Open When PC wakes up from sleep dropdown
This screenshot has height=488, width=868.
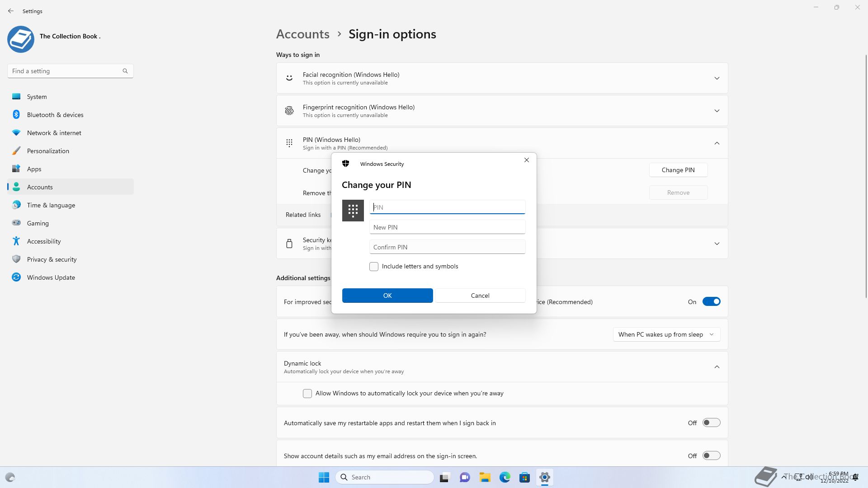(667, 334)
